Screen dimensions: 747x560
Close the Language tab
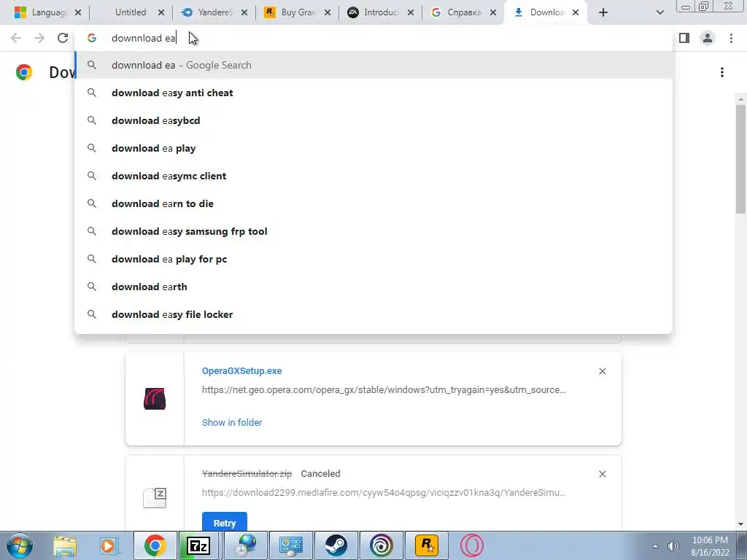click(78, 12)
